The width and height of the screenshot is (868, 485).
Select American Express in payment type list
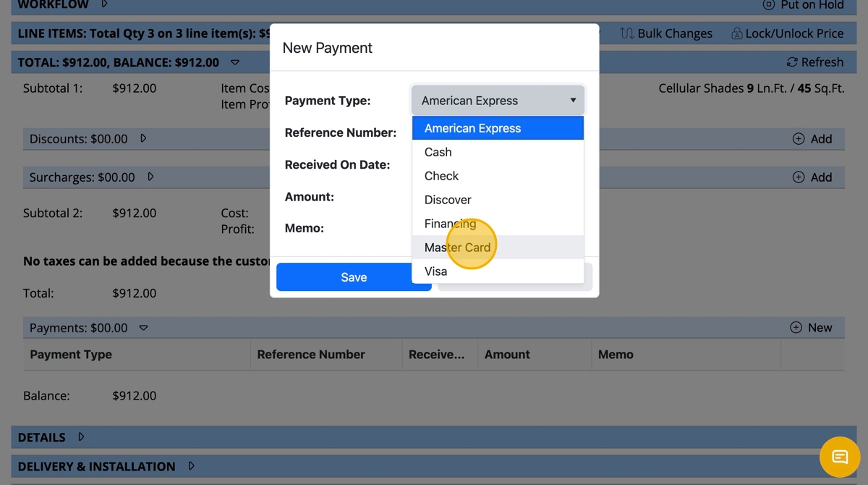point(498,128)
